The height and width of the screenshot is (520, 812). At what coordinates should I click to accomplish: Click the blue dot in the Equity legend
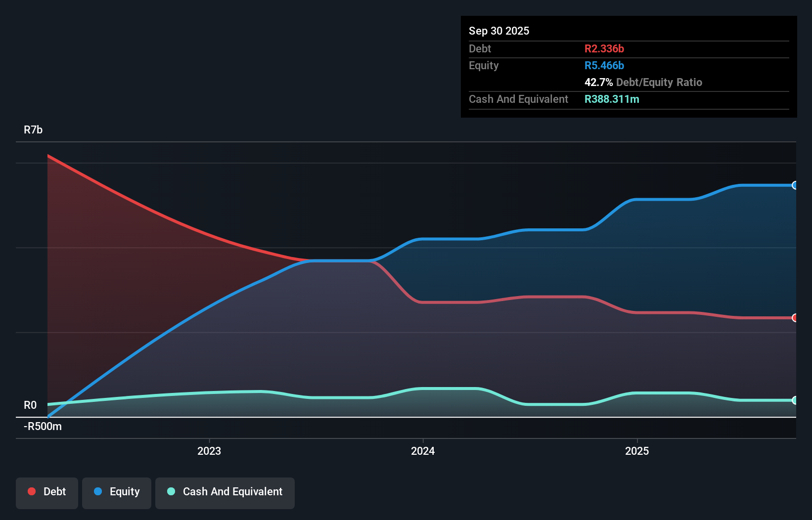pos(98,491)
